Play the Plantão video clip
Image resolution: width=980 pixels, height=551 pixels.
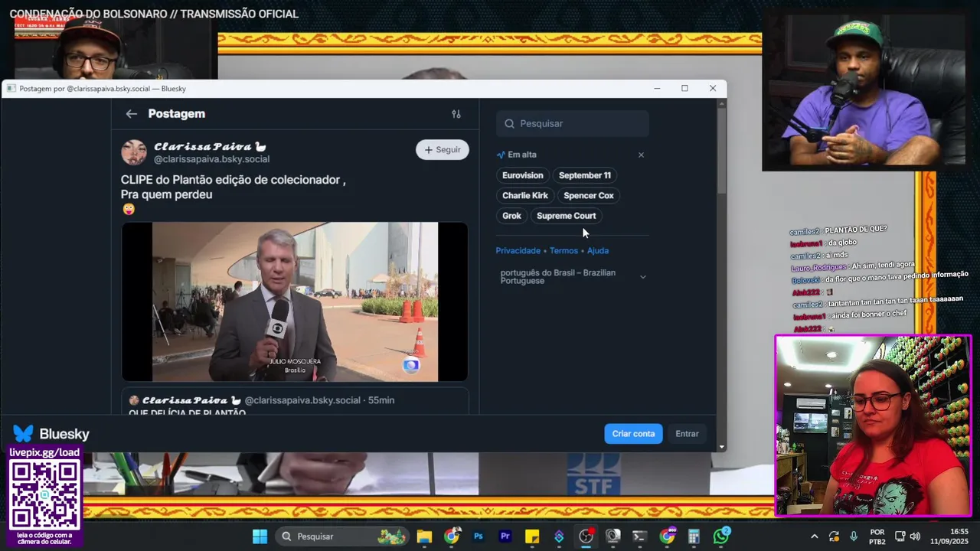click(295, 302)
